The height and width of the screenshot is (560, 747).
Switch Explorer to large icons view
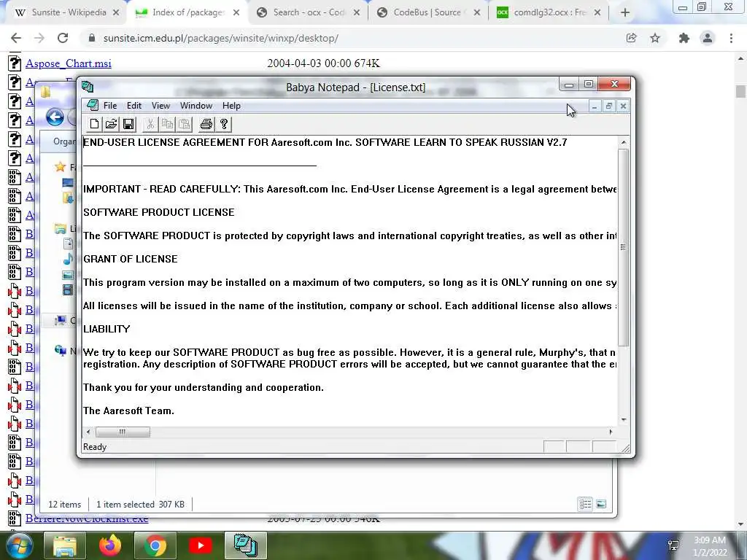(601, 504)
